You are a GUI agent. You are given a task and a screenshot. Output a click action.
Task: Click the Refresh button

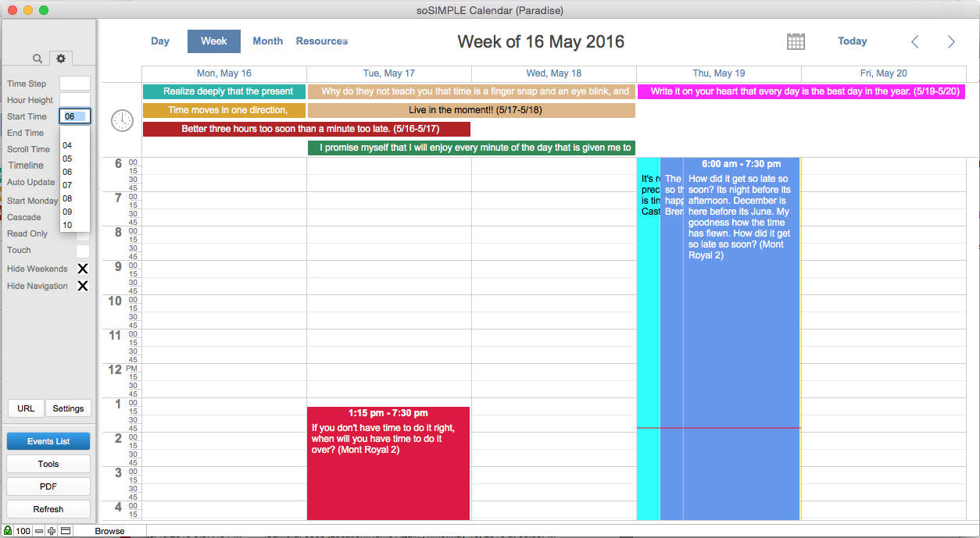pos(48,509)
